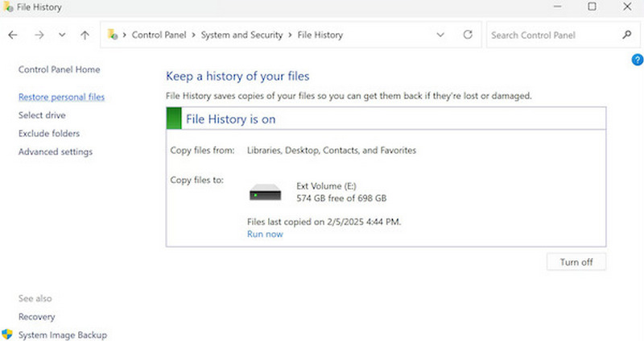Open Advanced settings in the sidebar

pyautogui.click(x=56, y=152)
